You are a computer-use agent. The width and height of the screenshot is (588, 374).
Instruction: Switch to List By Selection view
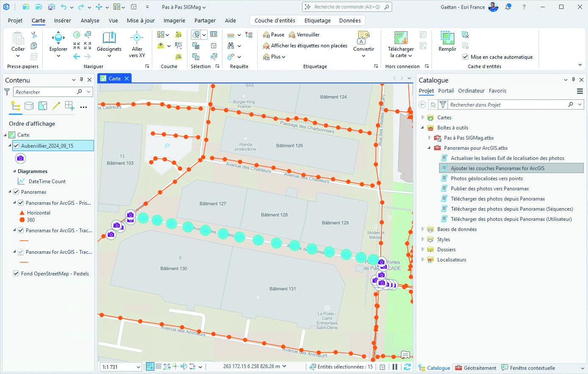(x=43, y=106)
